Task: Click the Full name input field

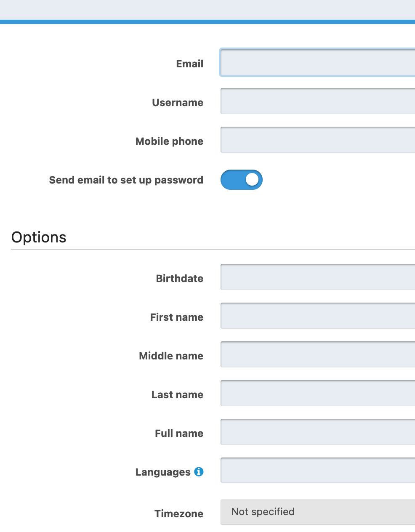Action: click(x=316, y=432)
